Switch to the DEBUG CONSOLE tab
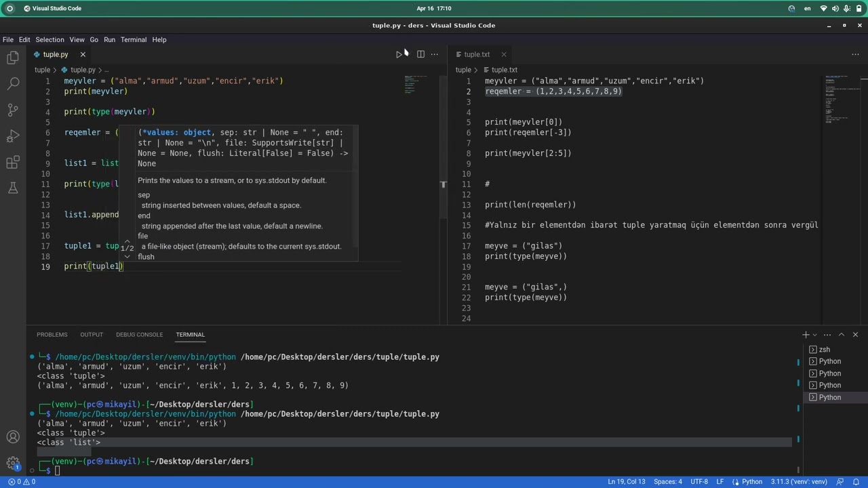868x488 pixels. coord(139,335)
